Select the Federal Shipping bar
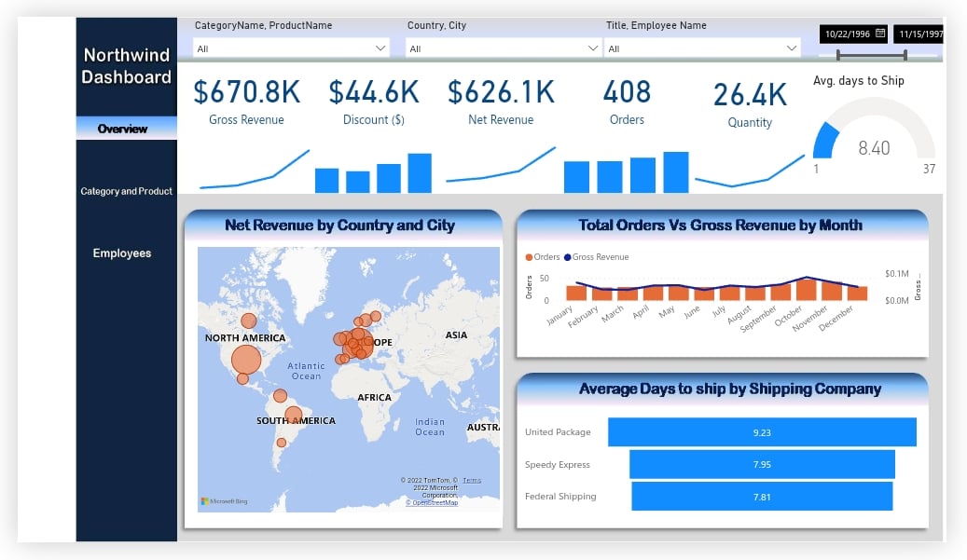Viewport: 967px width, 560px height. point(762,497)
